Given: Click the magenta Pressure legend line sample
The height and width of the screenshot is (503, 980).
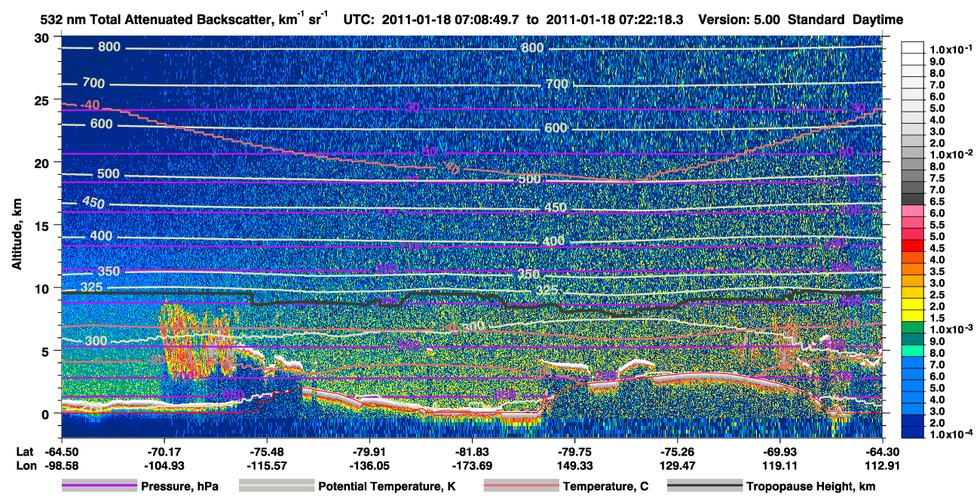Looking at the screenshot, I should point(98,486).
